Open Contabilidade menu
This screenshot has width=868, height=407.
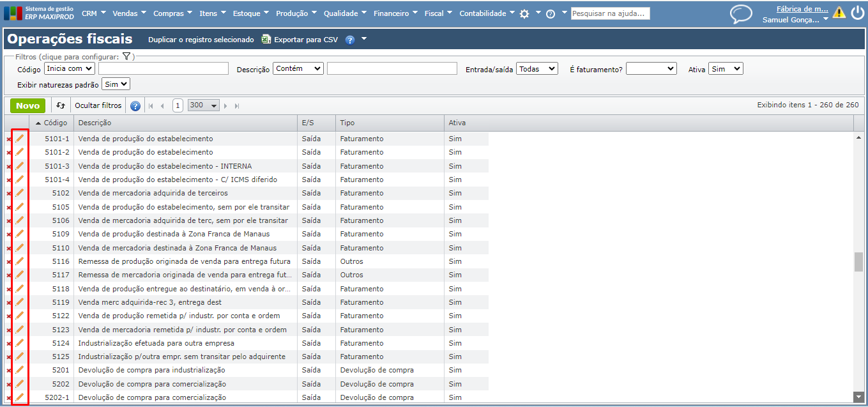click(487, 13)
